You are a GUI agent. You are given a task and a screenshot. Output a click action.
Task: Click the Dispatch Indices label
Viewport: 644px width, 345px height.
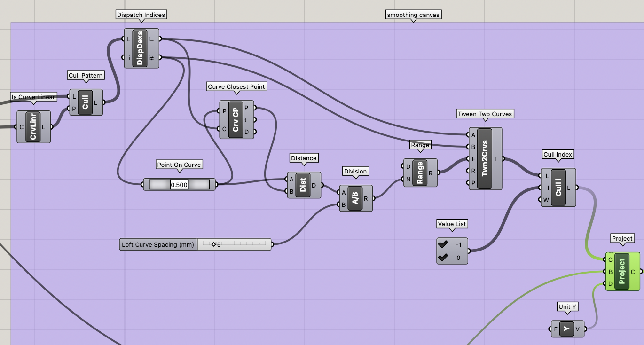[141, 15]
